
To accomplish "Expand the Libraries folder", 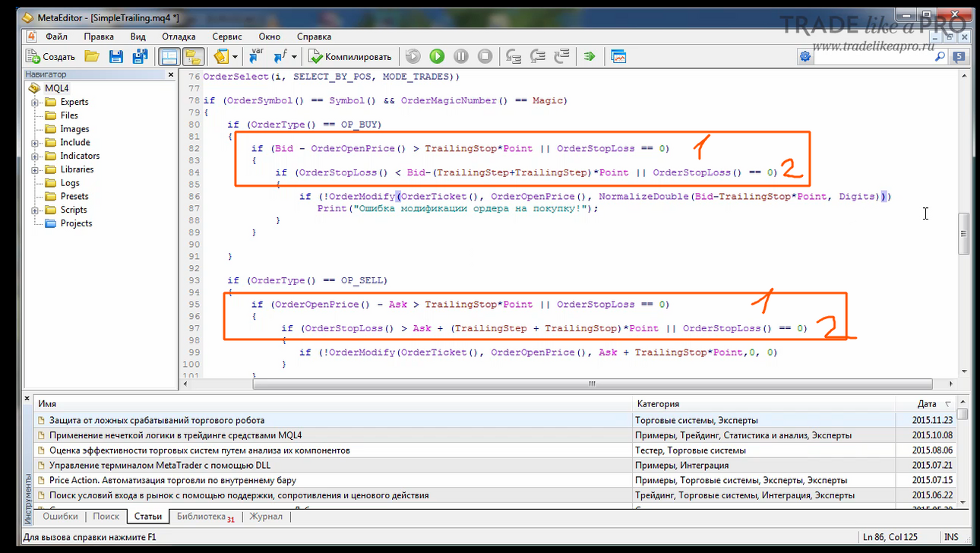I will 35,169.
